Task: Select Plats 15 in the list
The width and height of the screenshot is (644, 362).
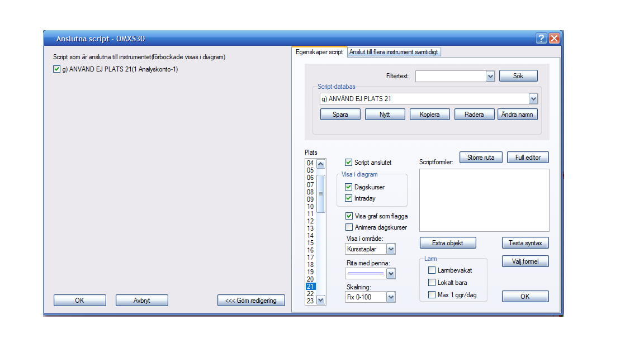Action: [310, 243]
